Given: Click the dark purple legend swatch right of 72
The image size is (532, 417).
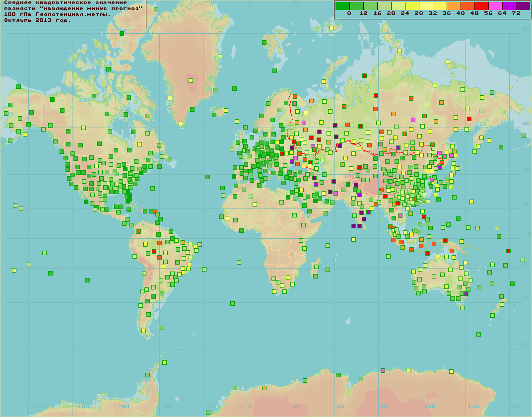Looking at the screenshot, I should point(523,5).
